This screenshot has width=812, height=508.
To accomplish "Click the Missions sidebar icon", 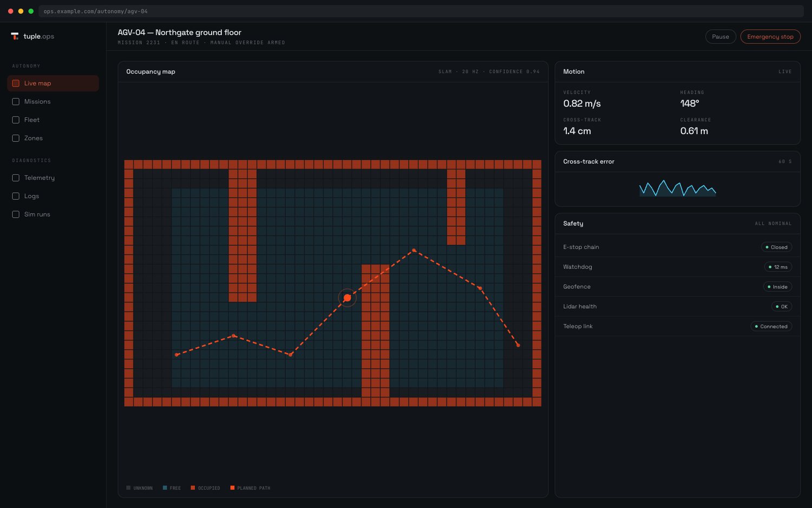I will (x=16, y=102).
